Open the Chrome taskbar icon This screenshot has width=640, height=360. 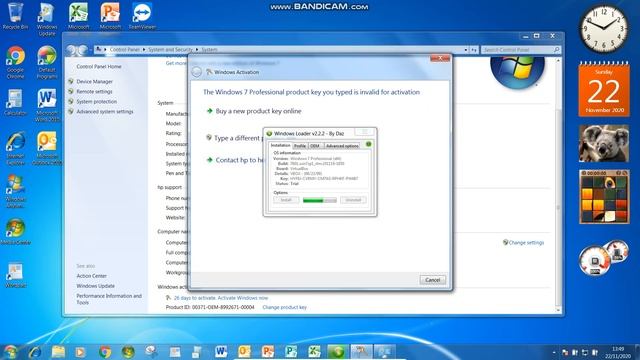tap(104, 352)
